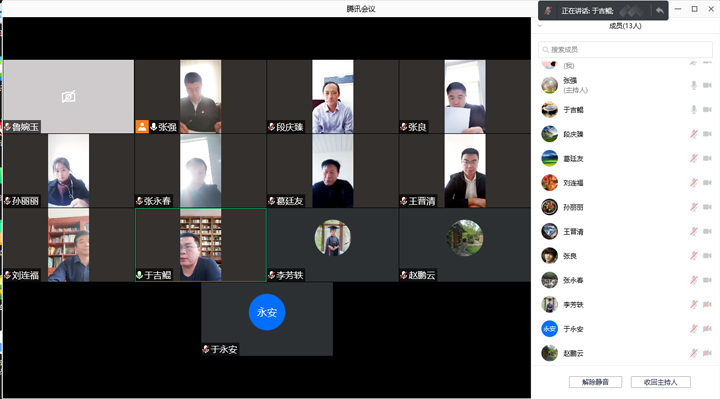Screen dimensions: 720x399
Task: Collapse the members panel chevron
Action: click(540, 26)
